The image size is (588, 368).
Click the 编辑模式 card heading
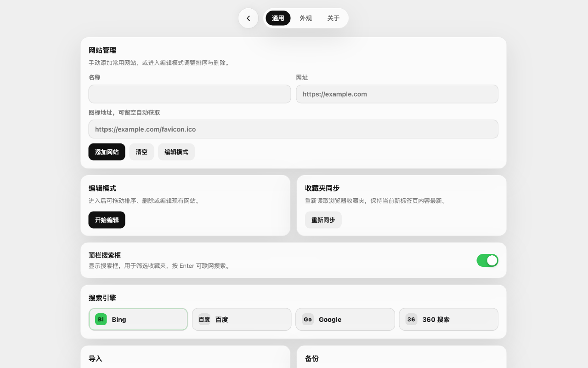(102, 188)
